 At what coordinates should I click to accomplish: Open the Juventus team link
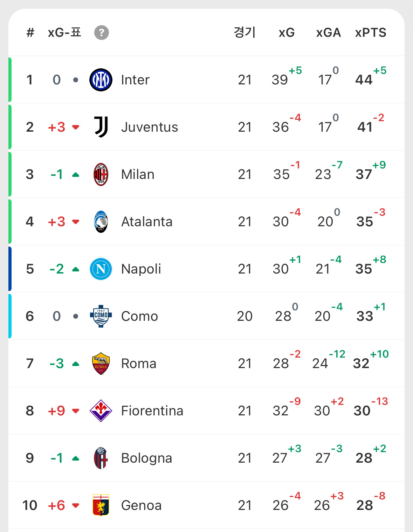[x=150, y=127]
